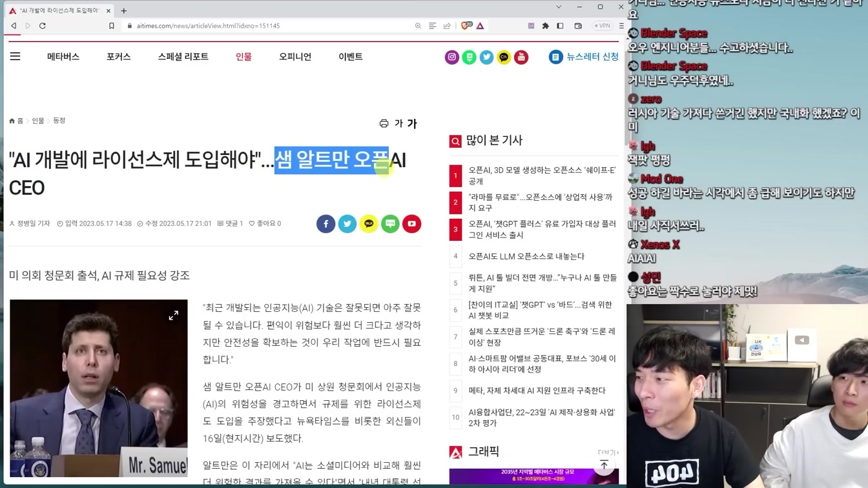Viewport: 868px width, 488px height.
Task: Click the address bar URL aitimes.com
Action: [209, 26]
